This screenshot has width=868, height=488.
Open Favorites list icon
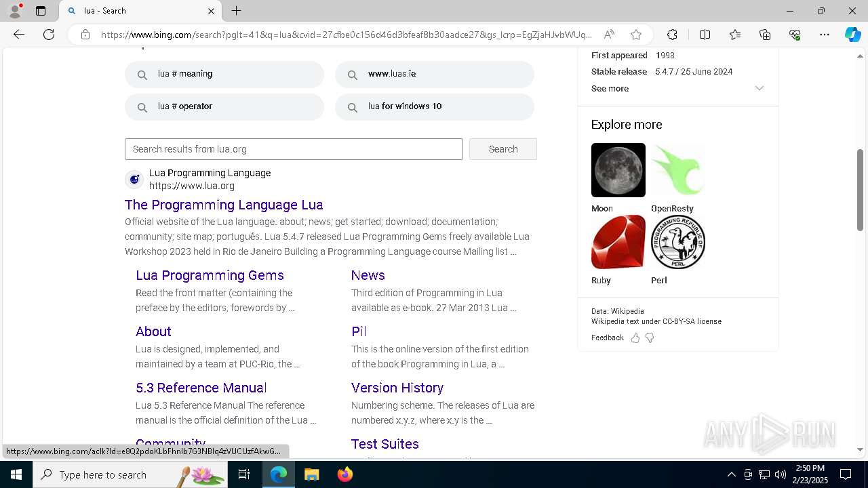(x=735, y=35)
